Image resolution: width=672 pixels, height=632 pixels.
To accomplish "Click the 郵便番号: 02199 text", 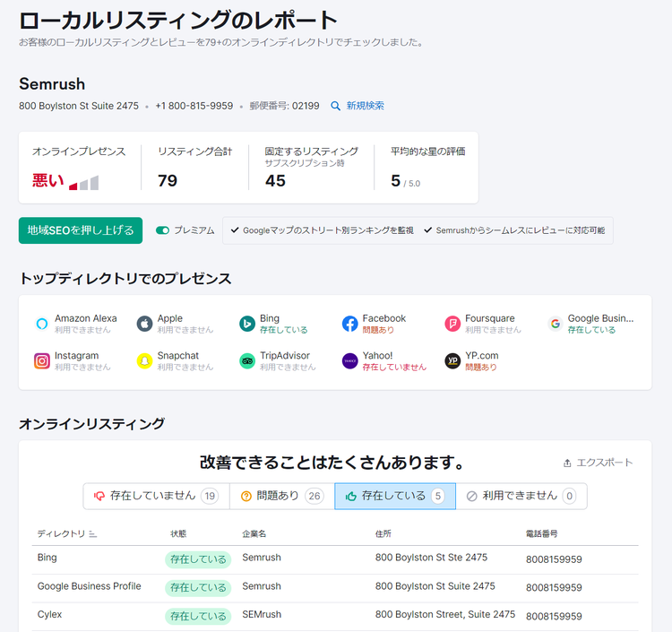I will tap(285, 106).
